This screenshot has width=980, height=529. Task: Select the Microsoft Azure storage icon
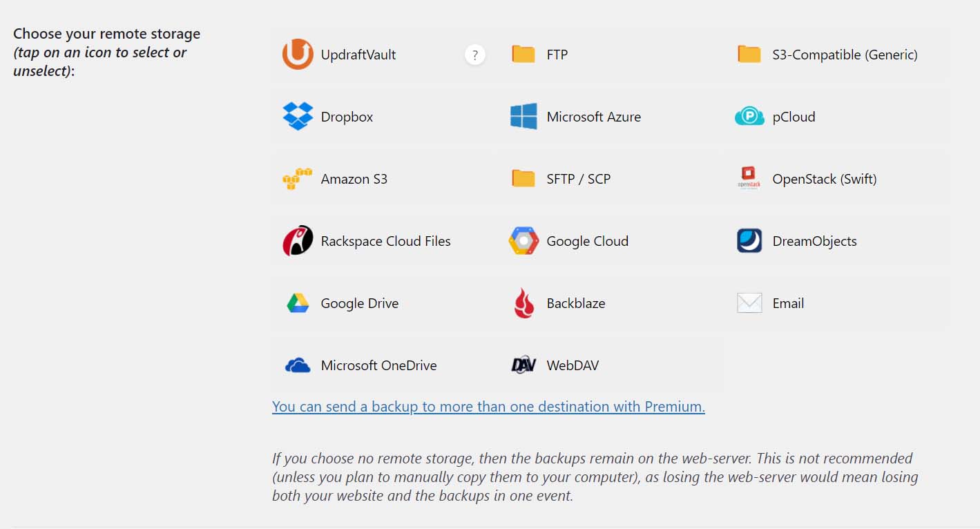click(523, 116)
